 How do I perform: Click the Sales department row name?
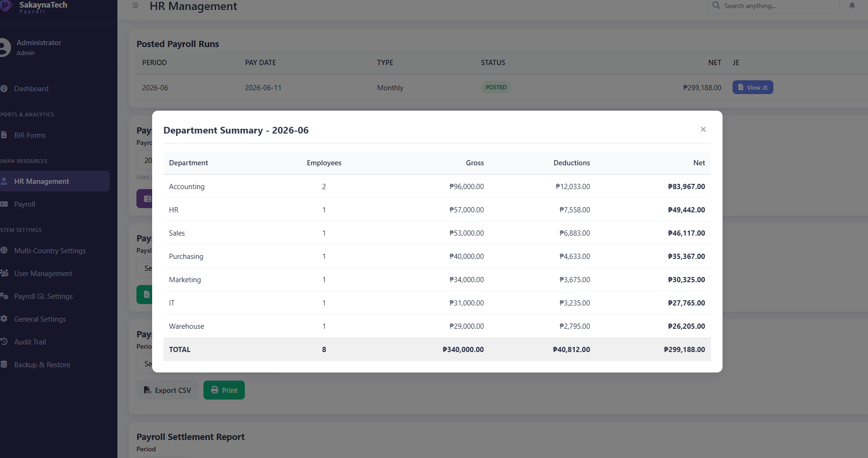pos(177,233)
